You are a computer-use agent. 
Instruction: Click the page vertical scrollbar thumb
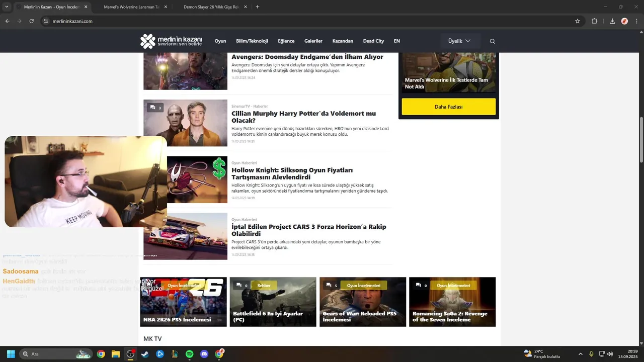tap(641, 139)
